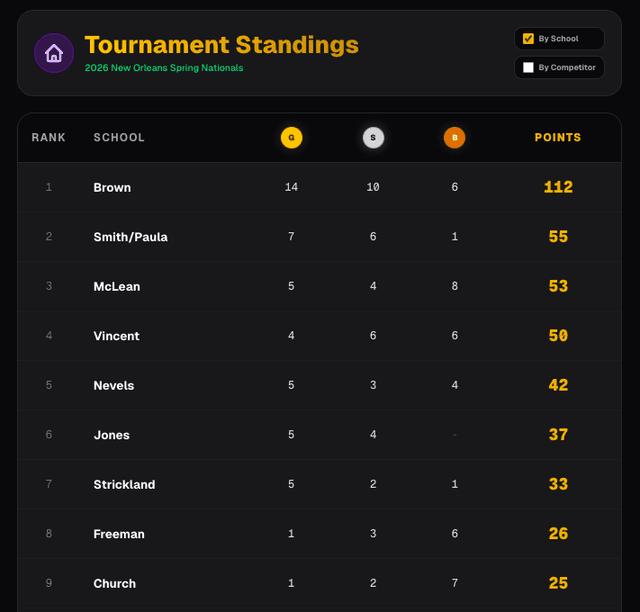Viewport: 640px width, 612px height.
Task: Select the Church school row
Action: [114, 584]
